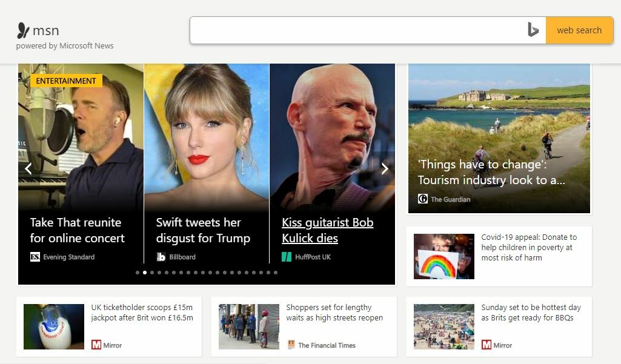
Task: Click the msn butterfly logo
Action: (24, 30)
